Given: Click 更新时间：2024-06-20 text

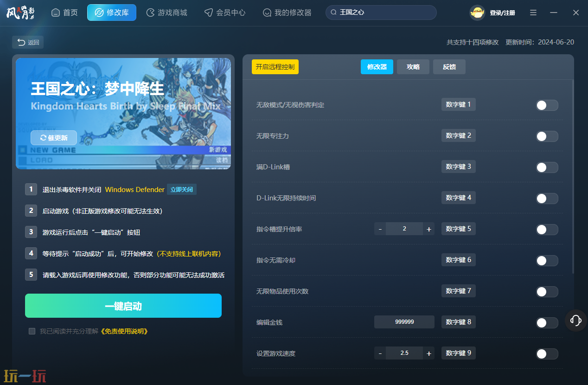Looking at the screenshot, I should (540, 42).
